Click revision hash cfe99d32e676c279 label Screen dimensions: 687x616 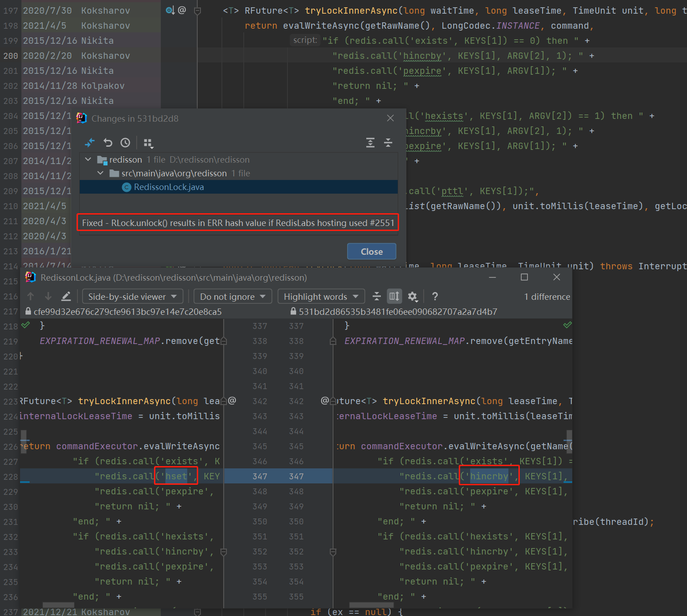coord(128,312)
